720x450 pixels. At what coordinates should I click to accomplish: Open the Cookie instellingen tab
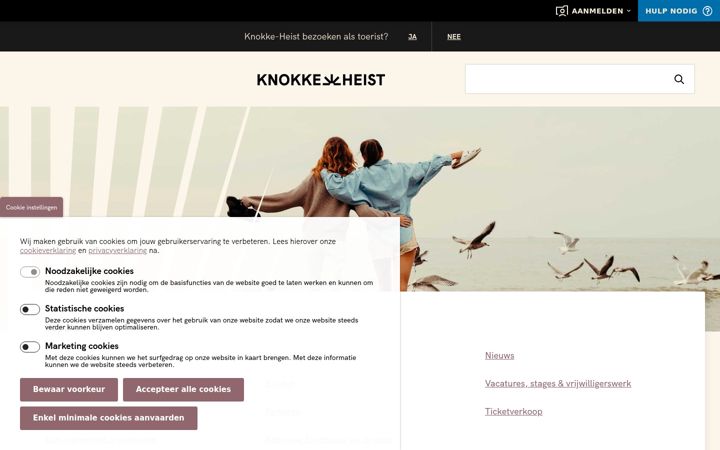(31, 207)
